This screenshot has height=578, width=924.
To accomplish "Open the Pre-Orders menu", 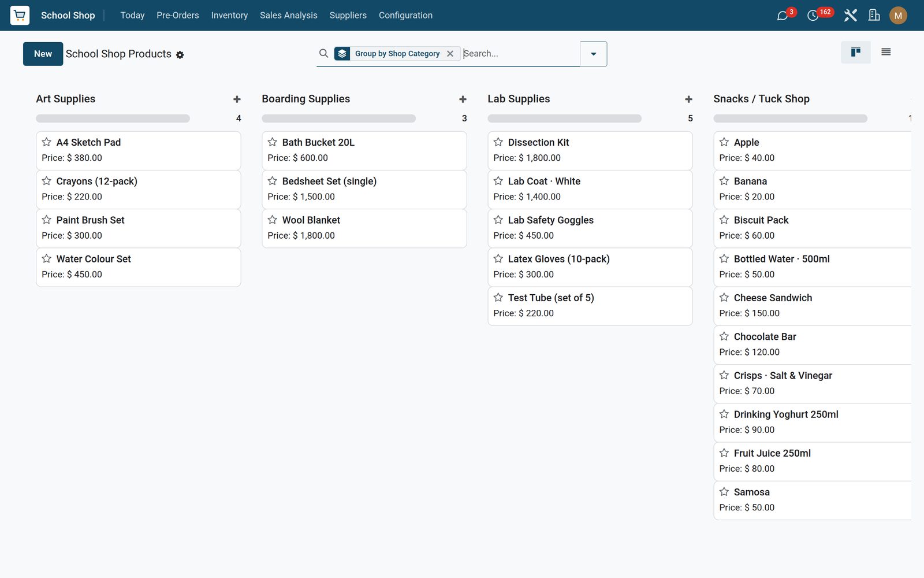I will tap(177, 15).
